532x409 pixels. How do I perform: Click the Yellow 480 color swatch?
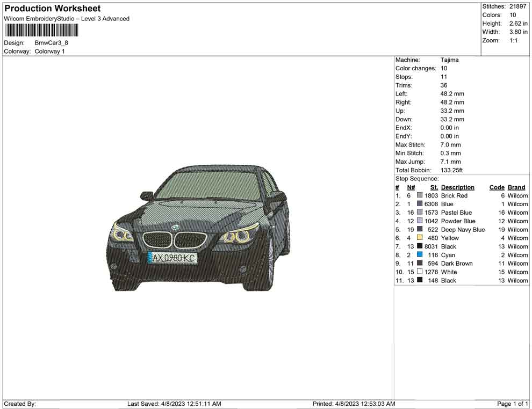pos(420,238)
